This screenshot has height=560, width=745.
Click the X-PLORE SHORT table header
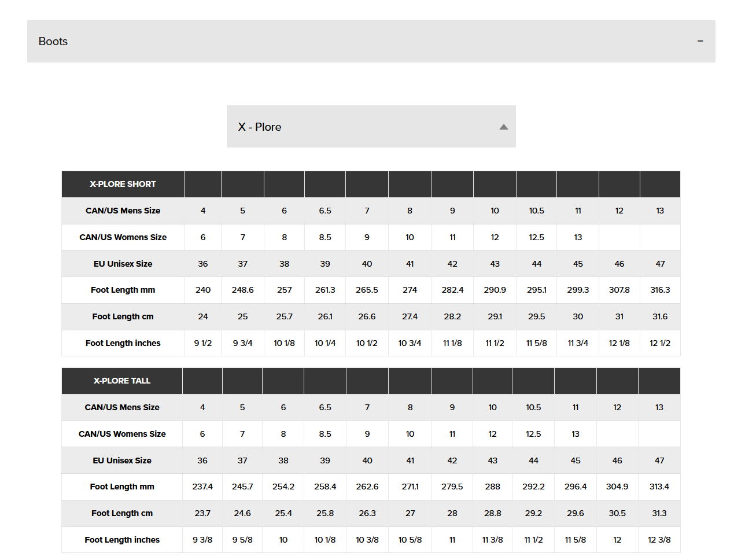(123, 184)
